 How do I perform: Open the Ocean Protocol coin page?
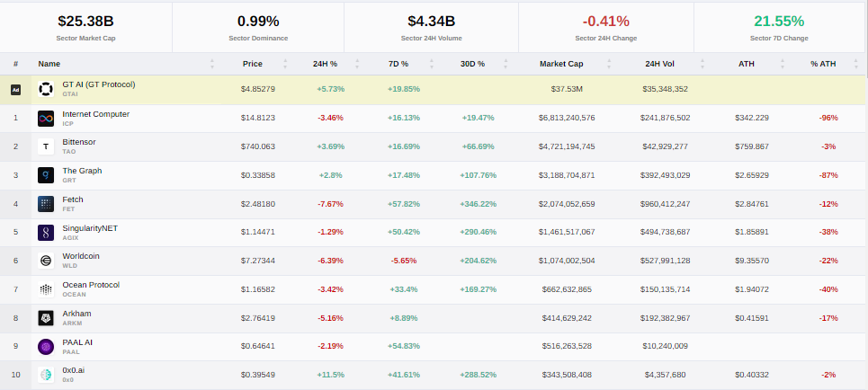(91, 285)
